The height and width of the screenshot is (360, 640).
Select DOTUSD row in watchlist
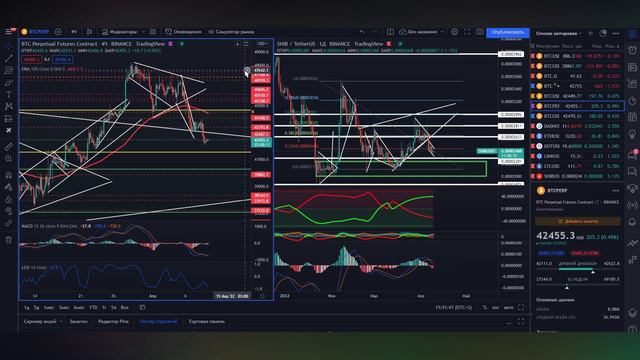pyautogui.click(x=577, y=146)
